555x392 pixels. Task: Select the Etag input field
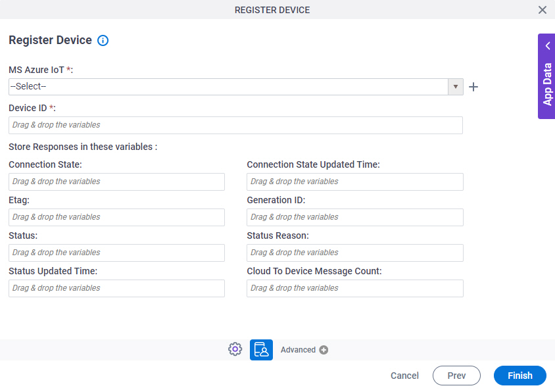(x=116, y=216)
